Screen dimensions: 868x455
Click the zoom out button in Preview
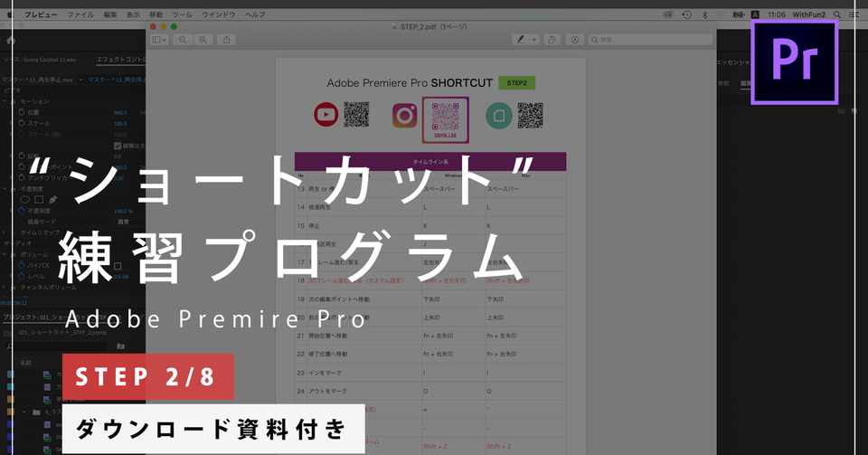182,40
